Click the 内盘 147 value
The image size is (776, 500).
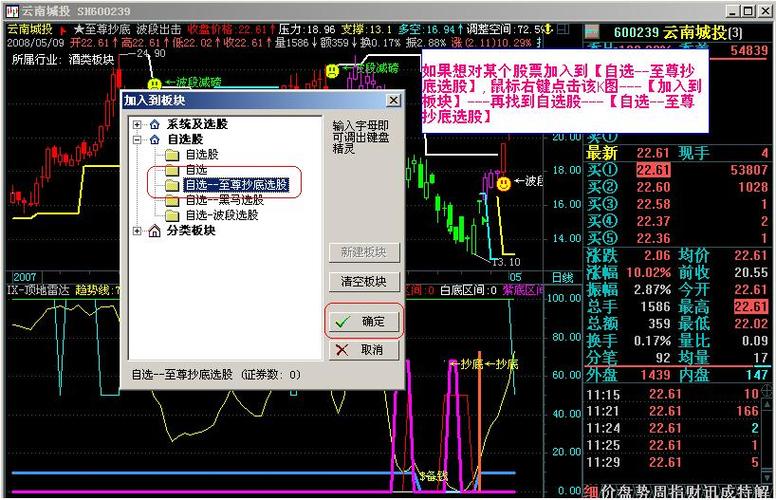[757, 375]
